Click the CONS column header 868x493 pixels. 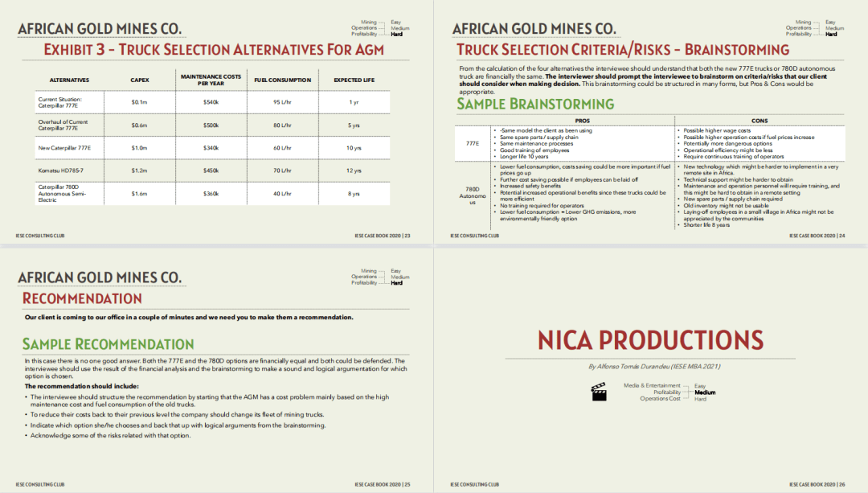[x=759, y=121]
